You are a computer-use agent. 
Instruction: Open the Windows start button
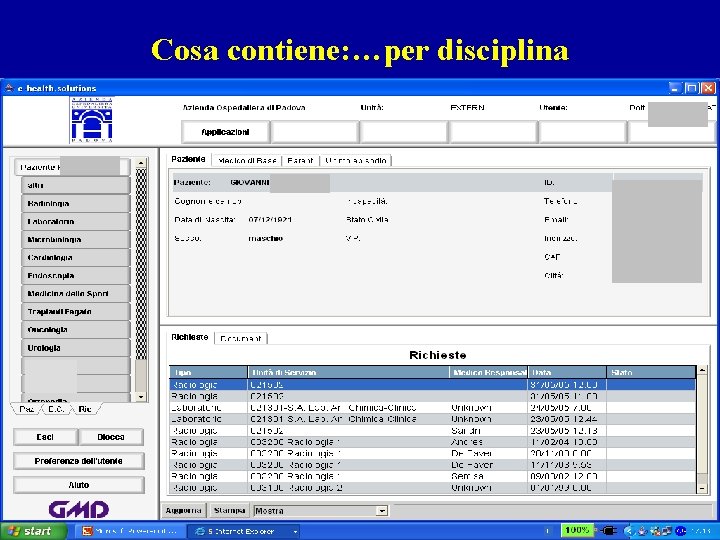click(x=32, y=531)
